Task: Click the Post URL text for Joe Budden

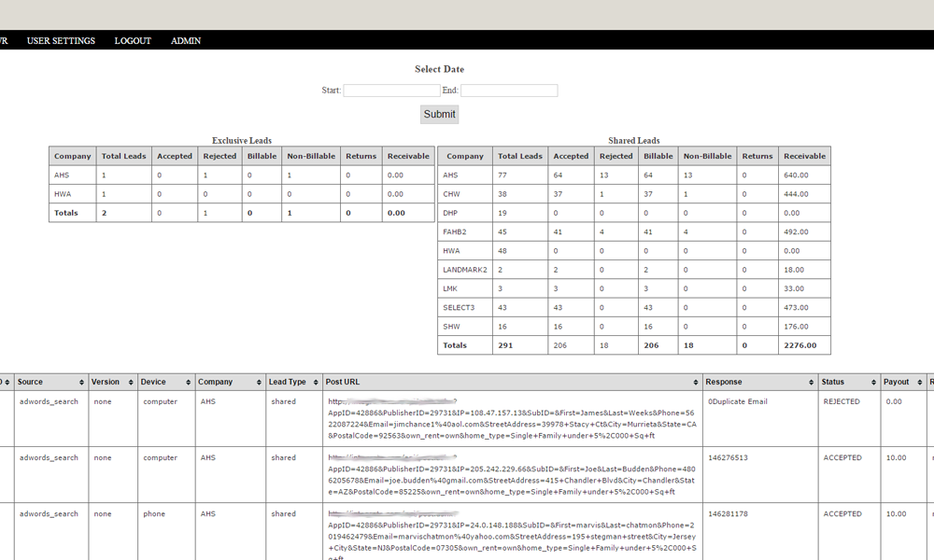Action: 512,474
